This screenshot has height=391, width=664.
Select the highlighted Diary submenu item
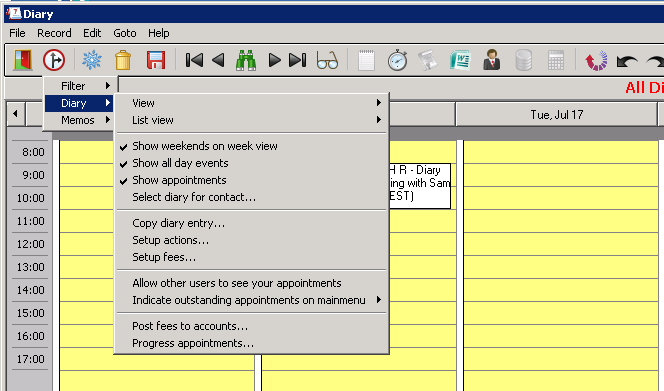[79, 103]
